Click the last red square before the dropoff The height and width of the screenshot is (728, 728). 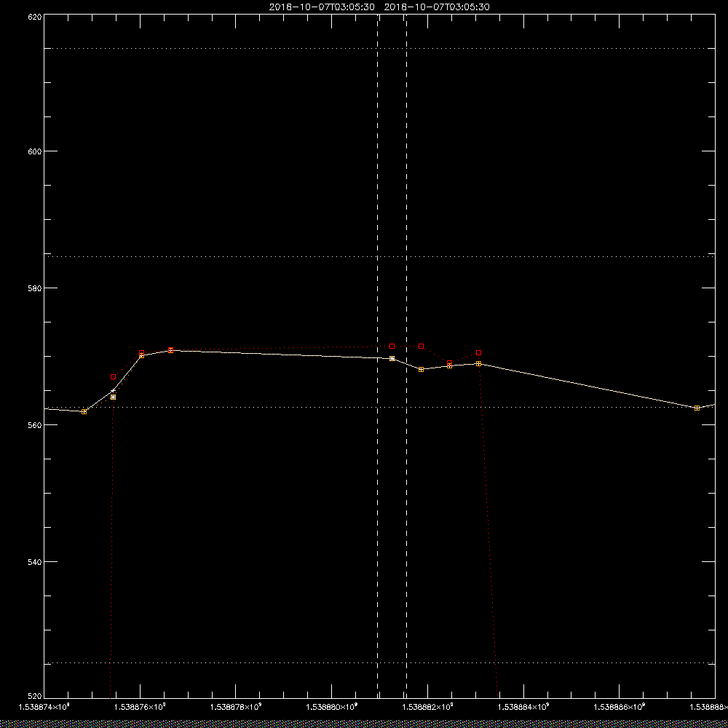[x=479, y=353]
